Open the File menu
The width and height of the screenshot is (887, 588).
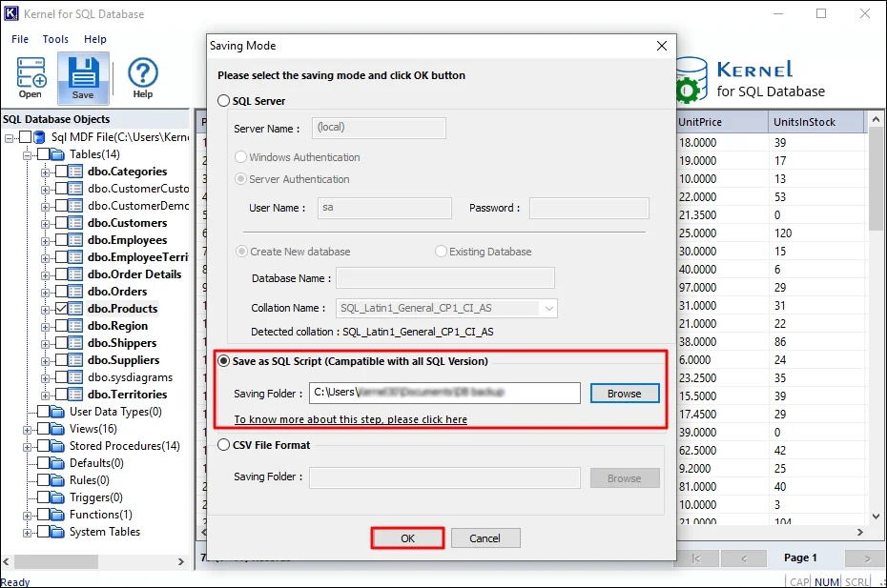(20, 39)
